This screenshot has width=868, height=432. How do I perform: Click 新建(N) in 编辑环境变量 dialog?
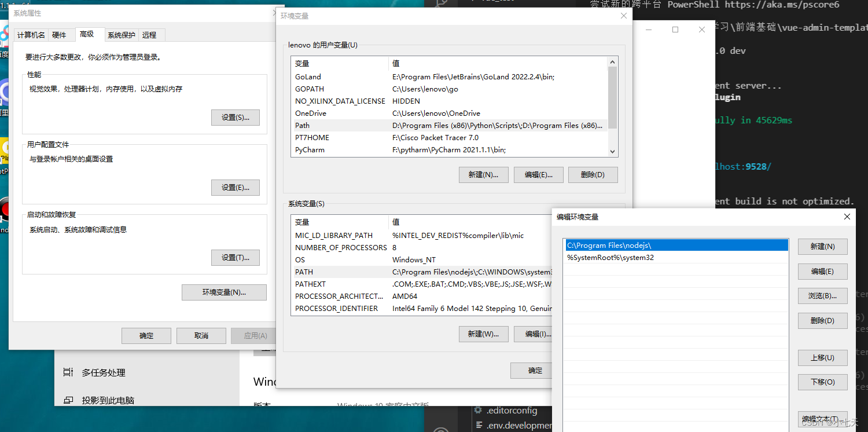coord(822,247)
